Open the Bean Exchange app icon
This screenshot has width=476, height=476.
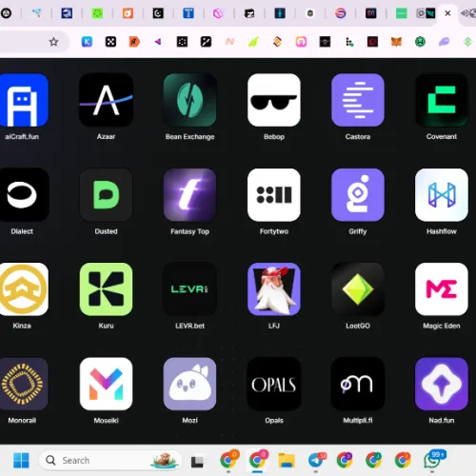[x=189, y=100]
